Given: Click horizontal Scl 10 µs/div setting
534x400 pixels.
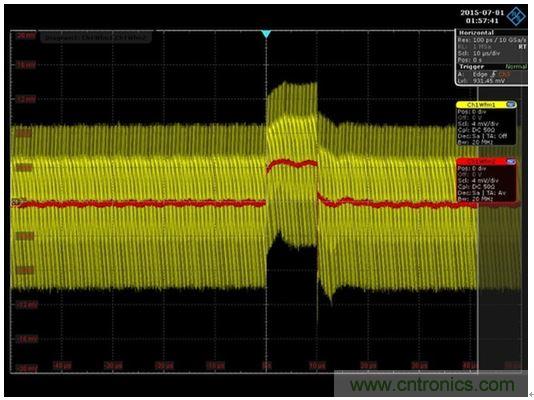Looking at the screenshot, I should tap(476, 53).
